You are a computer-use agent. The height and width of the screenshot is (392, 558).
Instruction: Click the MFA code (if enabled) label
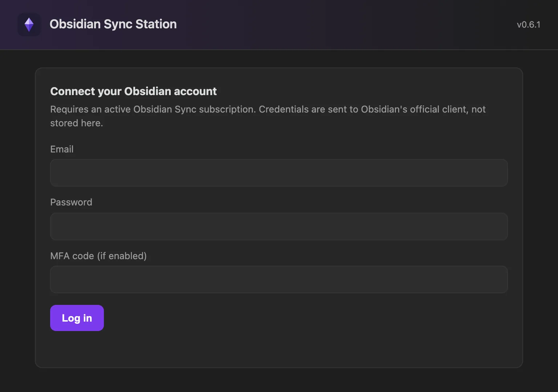pos(98,256)
